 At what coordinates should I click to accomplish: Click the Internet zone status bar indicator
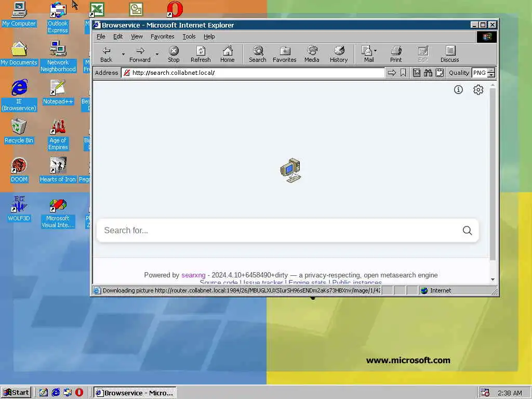pos(436,290)
